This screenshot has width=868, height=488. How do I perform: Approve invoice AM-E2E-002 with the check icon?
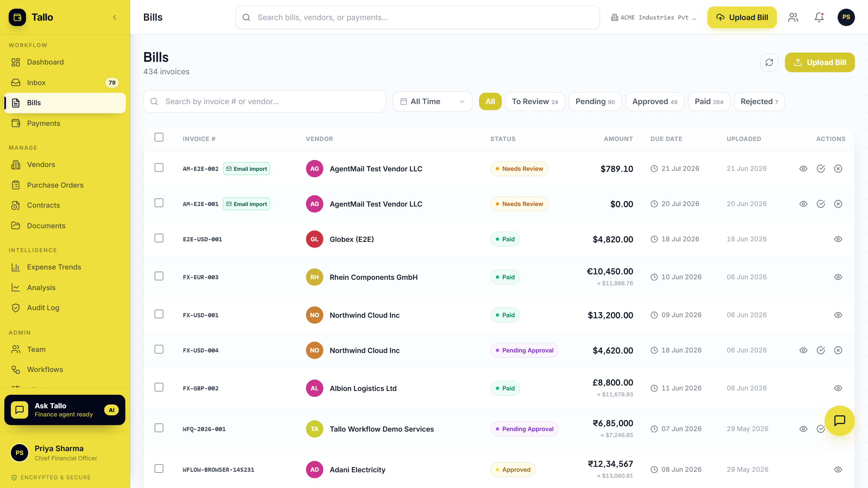click(x=821, y=169)
